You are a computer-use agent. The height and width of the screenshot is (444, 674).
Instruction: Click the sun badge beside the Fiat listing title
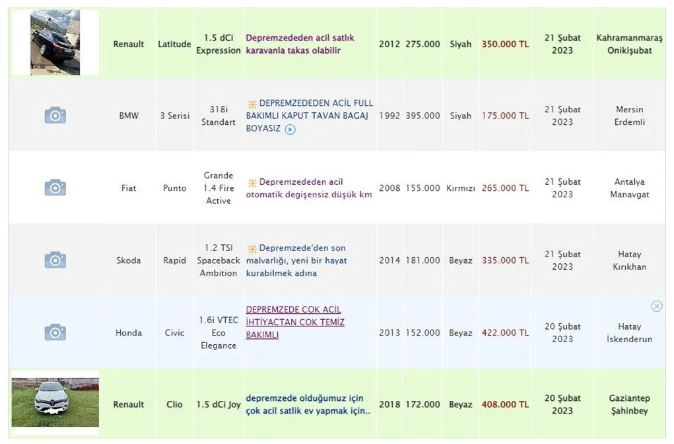click(x=252, y=182)
